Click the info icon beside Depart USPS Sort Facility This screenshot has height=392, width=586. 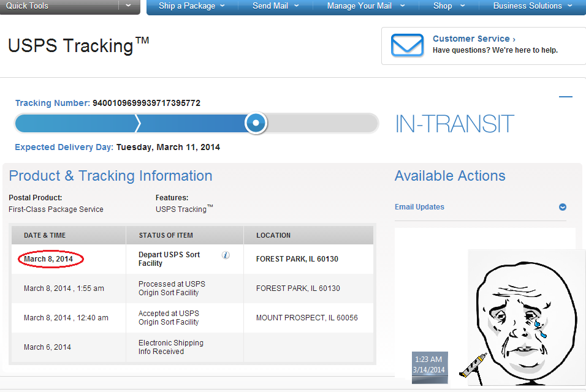click(226, 255)
